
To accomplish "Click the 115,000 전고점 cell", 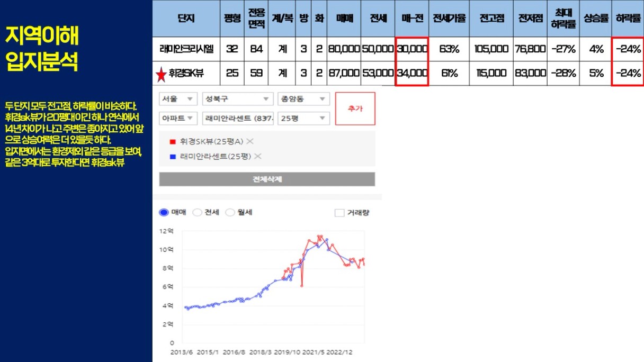I will (x=491, y=74).
